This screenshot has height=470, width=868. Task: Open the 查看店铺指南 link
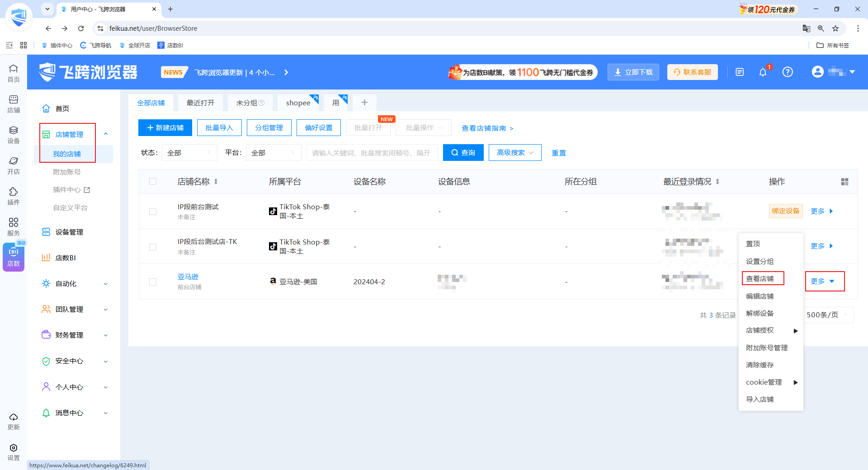pyautogui.click(x=487, y=128)
